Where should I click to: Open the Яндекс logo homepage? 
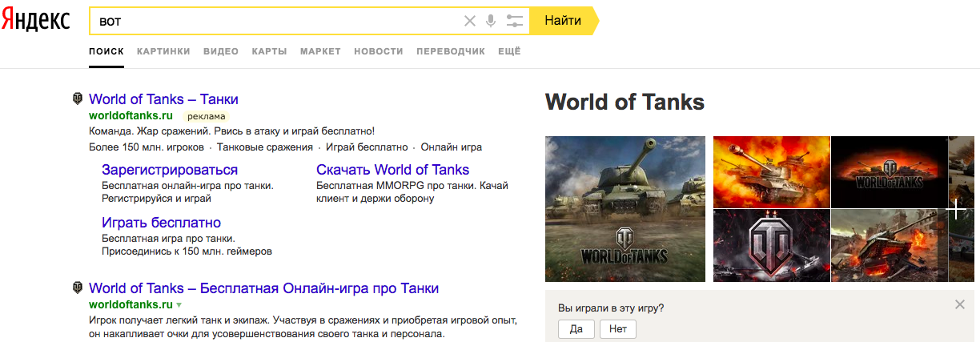35,21
